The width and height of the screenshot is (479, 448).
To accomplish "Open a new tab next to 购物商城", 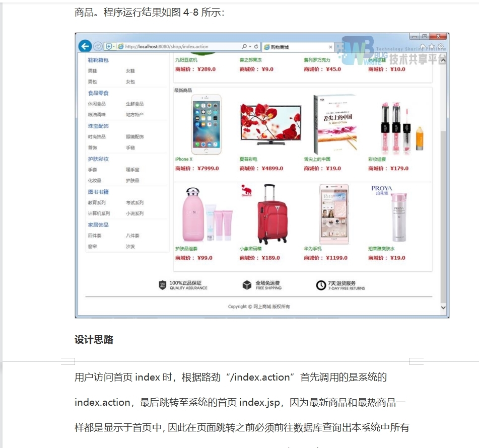I will (x=338, y=46).
